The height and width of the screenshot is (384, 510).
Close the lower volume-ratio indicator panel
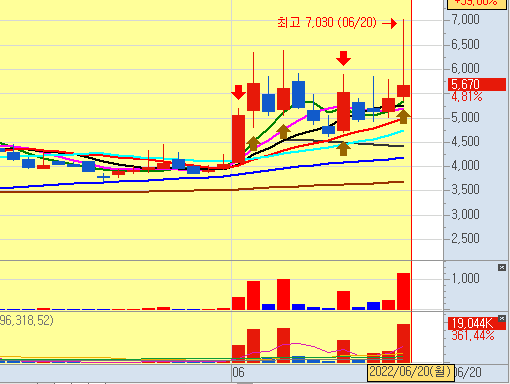click(x=502, y=319)
